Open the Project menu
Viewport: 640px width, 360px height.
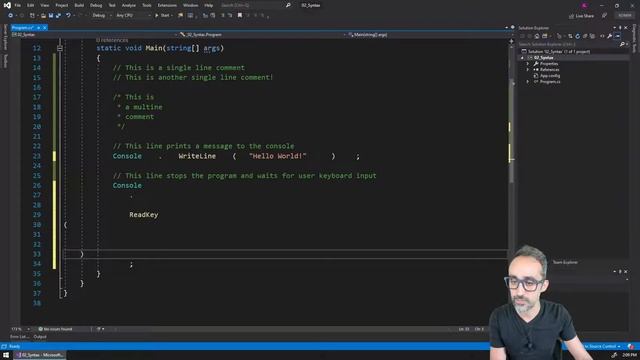[62, 5]
